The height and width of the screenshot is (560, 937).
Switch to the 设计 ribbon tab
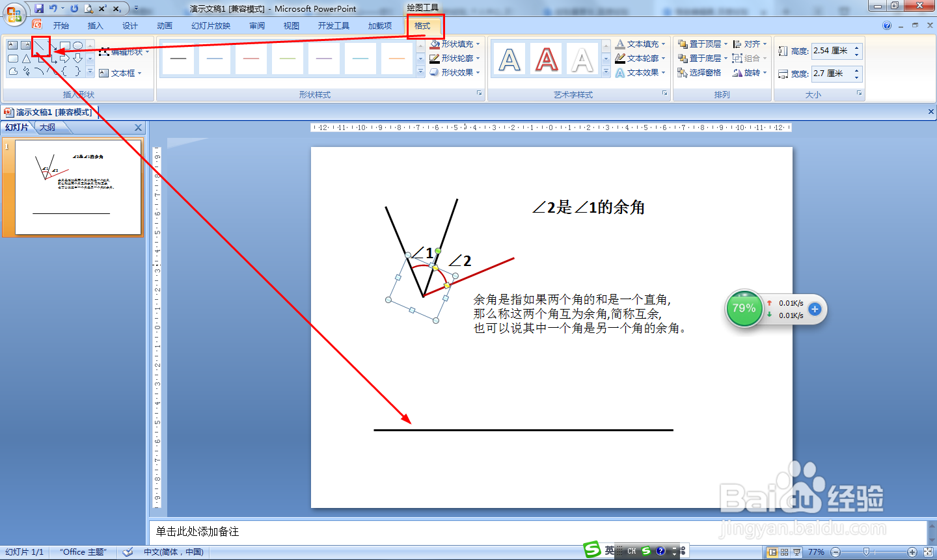tap(130, 25)
